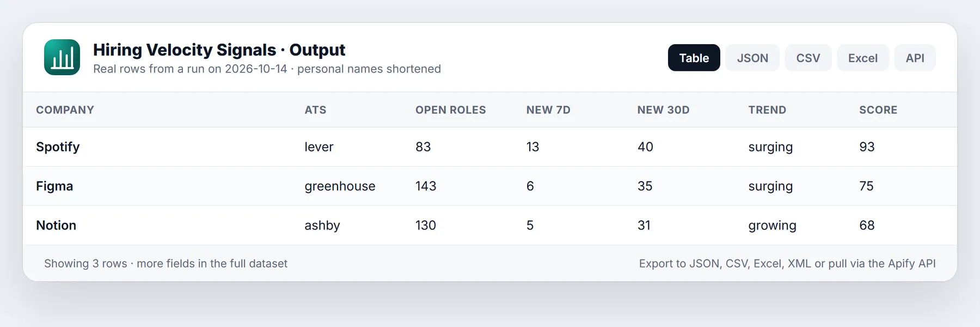Open the JSON output tab
This screenshot has width=980, height=327.
[x=752, y=58]
